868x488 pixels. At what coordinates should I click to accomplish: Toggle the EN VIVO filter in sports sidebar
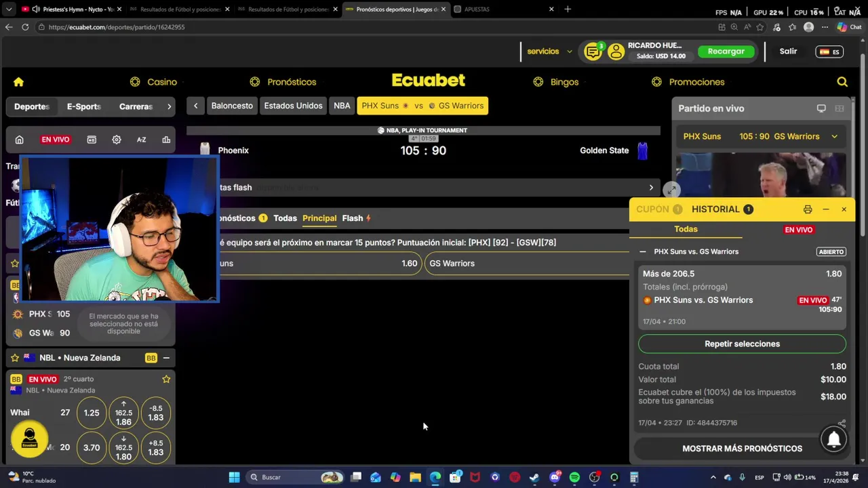pos(56,140)
